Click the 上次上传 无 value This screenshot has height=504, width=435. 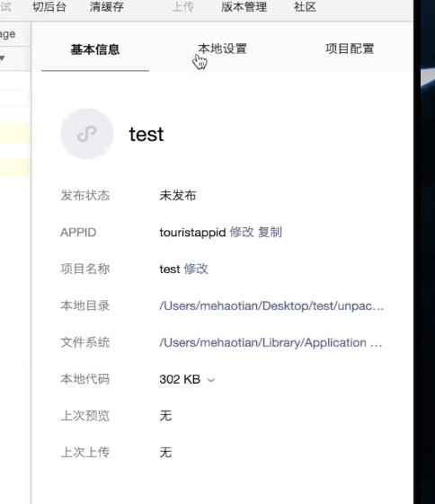[165, 452]
